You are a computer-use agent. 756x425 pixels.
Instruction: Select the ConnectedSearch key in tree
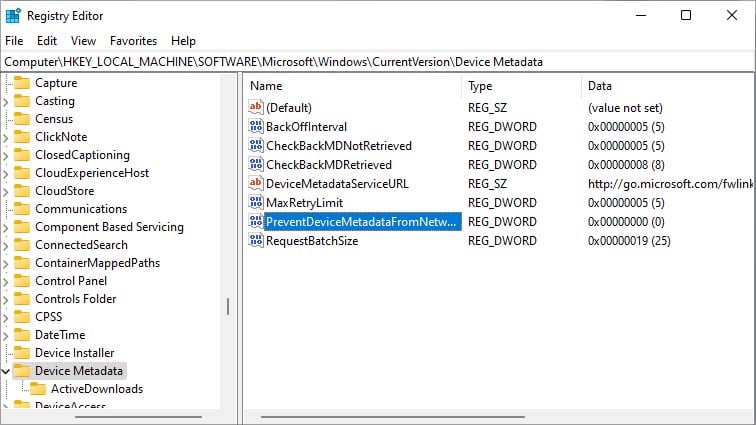click(81, 245)
